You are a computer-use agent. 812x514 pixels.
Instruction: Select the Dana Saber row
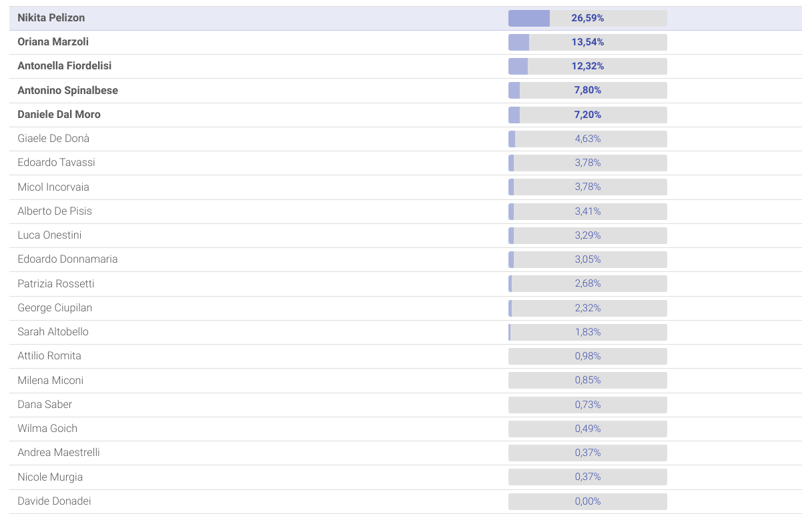[406, 405]
